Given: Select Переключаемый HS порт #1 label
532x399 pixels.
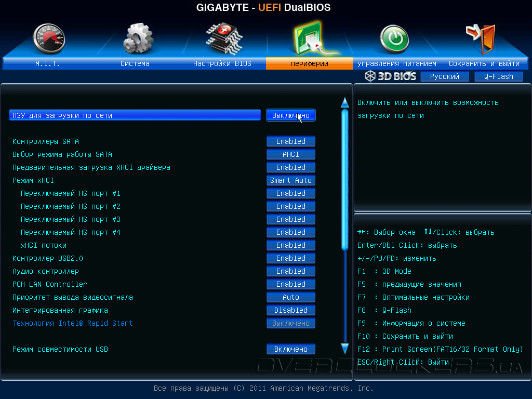Looking at the screenshot, I should point(71,193).
